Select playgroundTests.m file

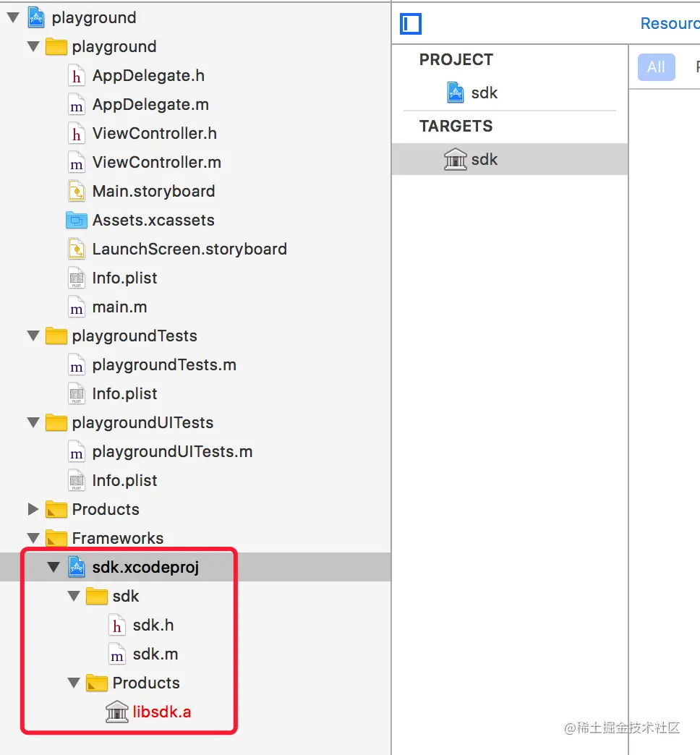coord(164,364)
